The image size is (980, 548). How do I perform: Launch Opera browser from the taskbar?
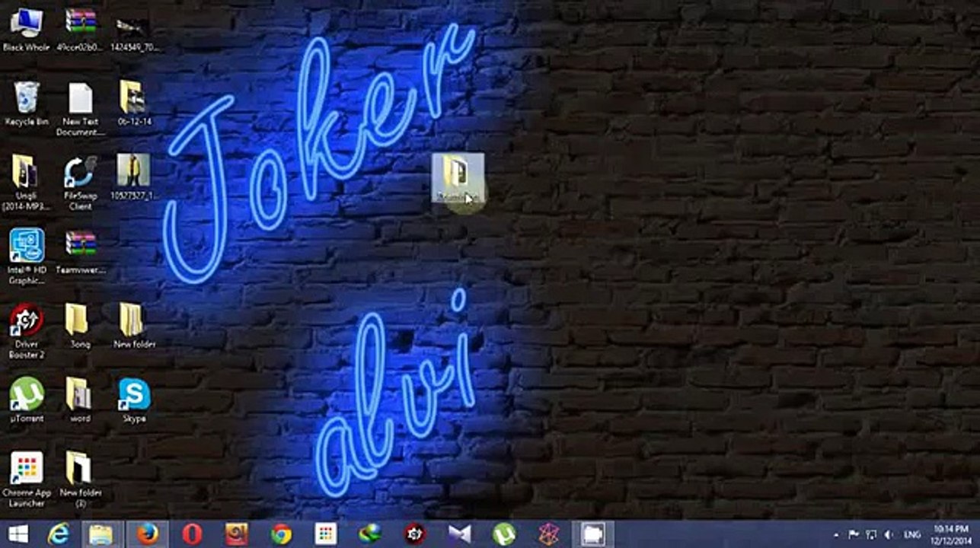[x=191, y=534]
